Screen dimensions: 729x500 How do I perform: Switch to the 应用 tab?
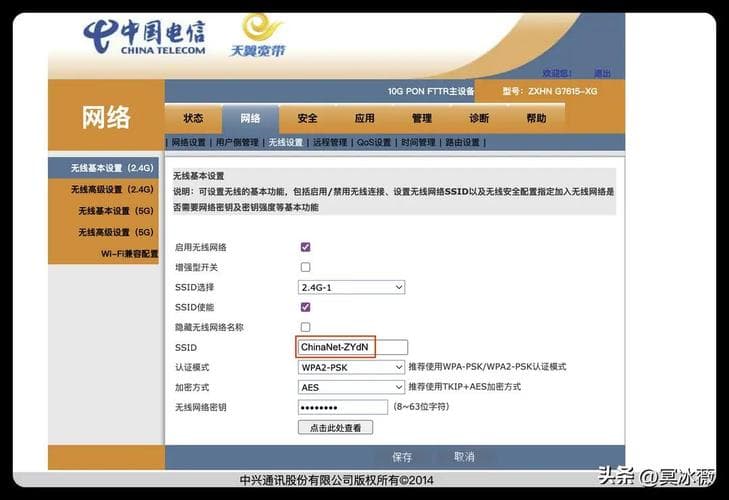(x=364, y=118)
